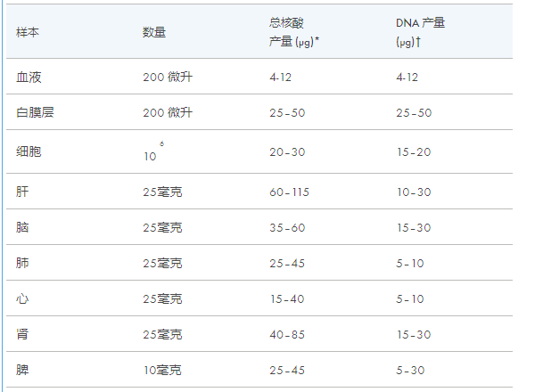Screen dimensions: 543x392
Task: Select the 40-85 yield value for 肾
Action: (287, 335)
